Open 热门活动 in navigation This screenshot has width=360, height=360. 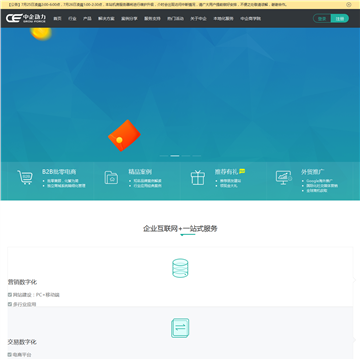(175, 19)
